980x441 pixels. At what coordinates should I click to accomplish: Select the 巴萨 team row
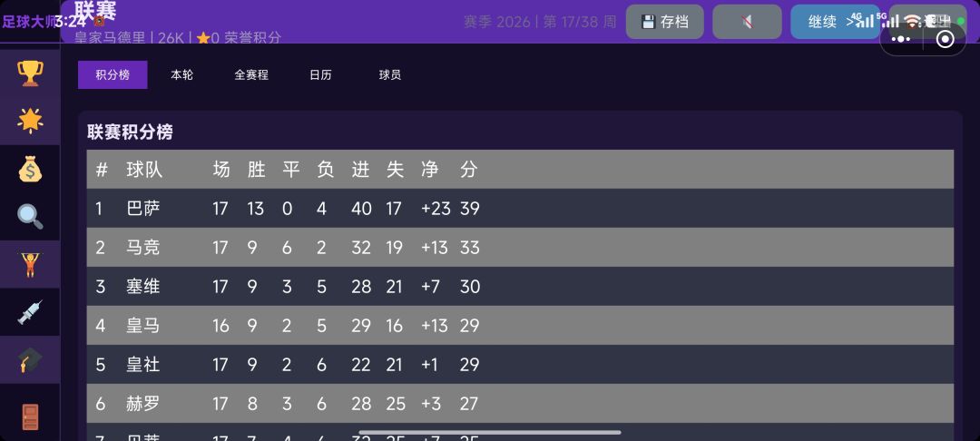click(x=520, y=209)
